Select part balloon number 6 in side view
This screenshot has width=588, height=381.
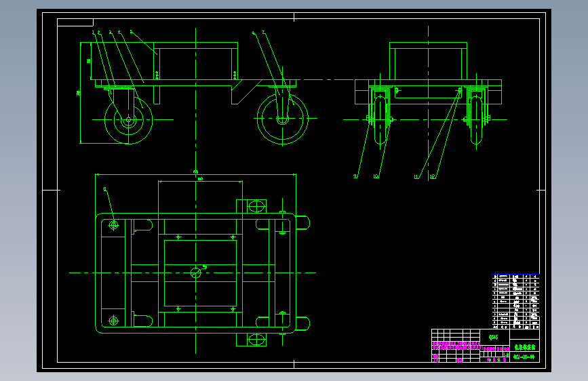254,33
